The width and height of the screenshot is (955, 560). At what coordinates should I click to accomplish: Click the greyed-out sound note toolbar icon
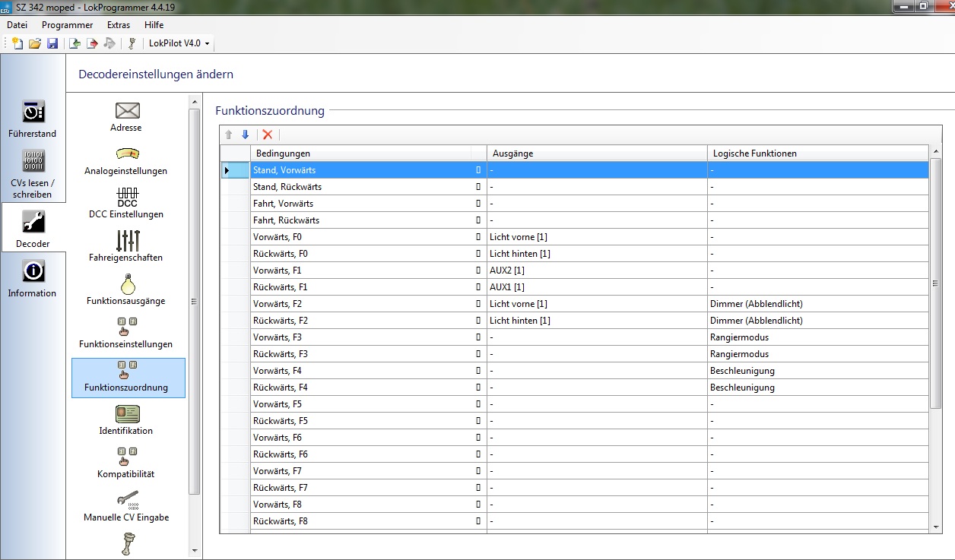coord(109,43)
